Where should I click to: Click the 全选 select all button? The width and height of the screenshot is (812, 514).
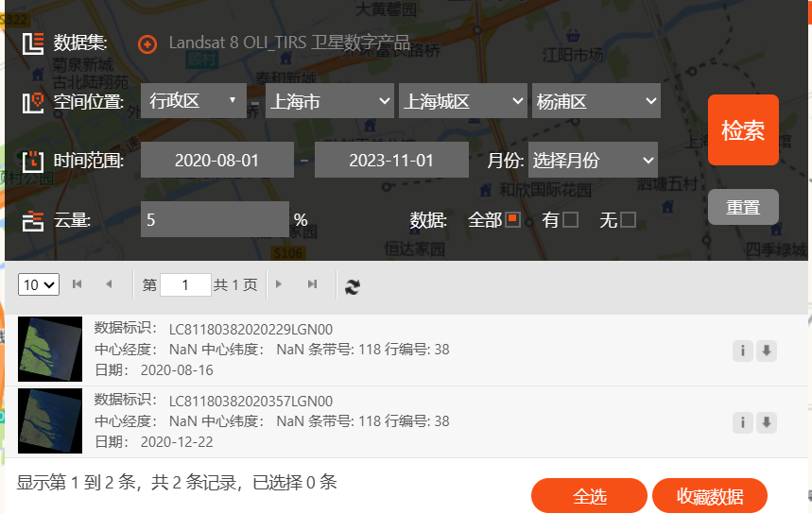pyautogui.click(x=589, y=496)
